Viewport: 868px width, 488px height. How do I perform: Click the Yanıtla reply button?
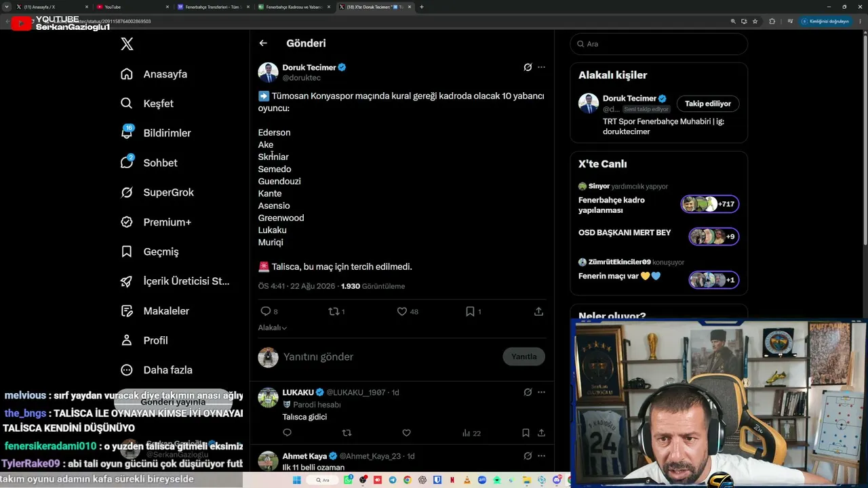coord(524,357)
